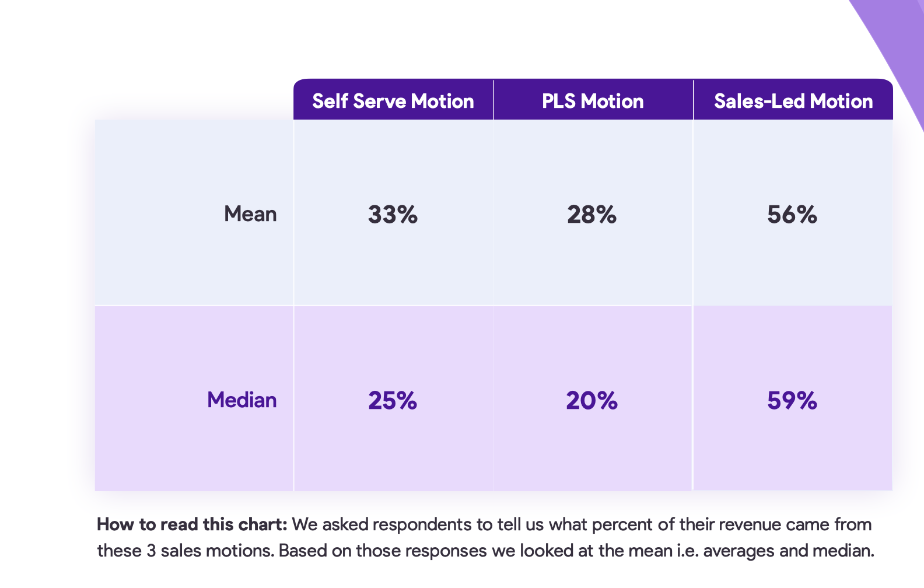The width and height of the screenshot is (924, 588).
Task: Click the 20% PLS median value
Action: [x=591, y=401]
